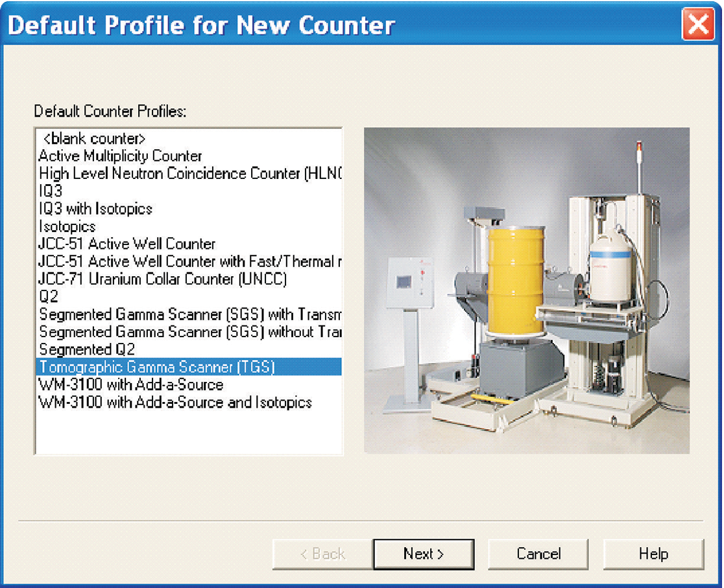Screen dimensions: 724x588
Task: Advance the wizard with Next
Action: pyautogui.click(x=424, y=554)
